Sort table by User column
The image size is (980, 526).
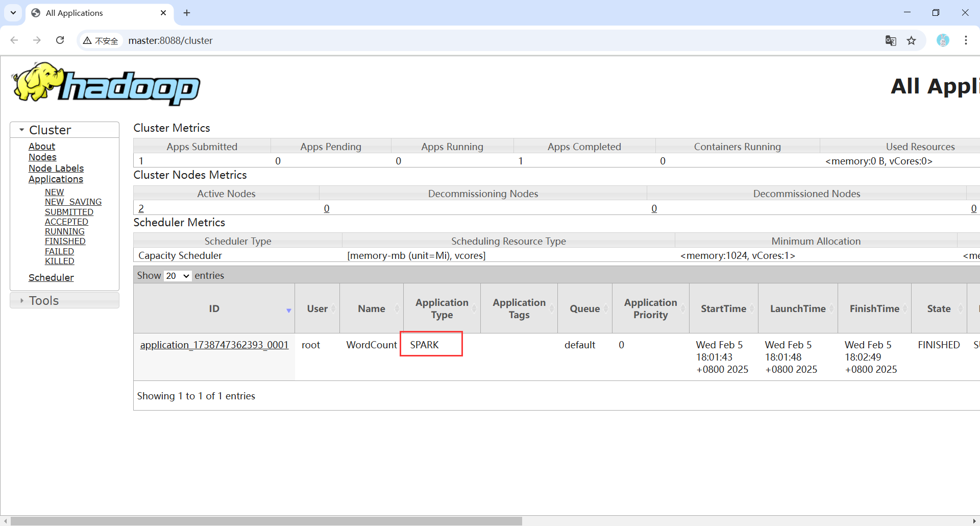(317, 308)
